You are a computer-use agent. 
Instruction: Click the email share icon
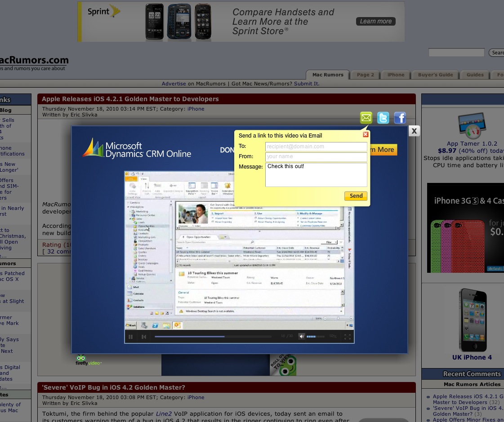[366, 118]
